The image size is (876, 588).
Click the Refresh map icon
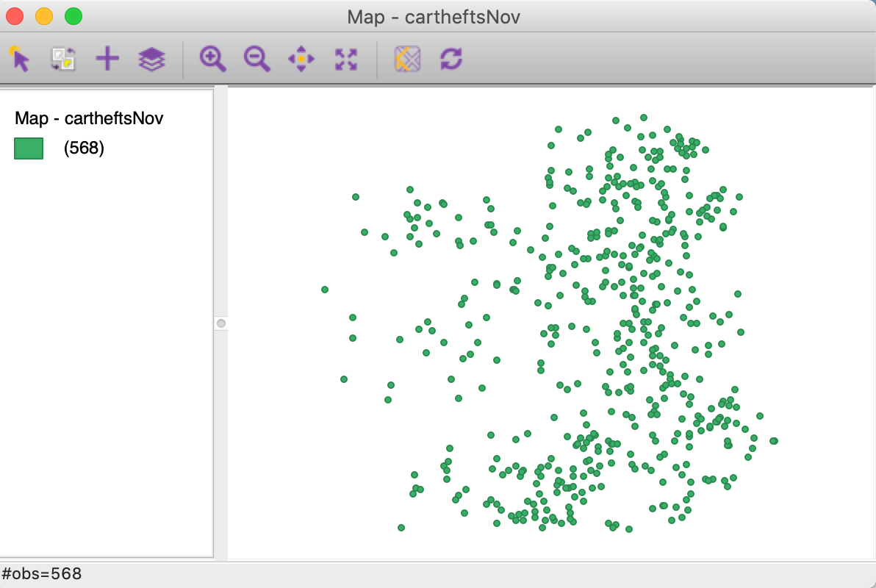click(451, 60)
